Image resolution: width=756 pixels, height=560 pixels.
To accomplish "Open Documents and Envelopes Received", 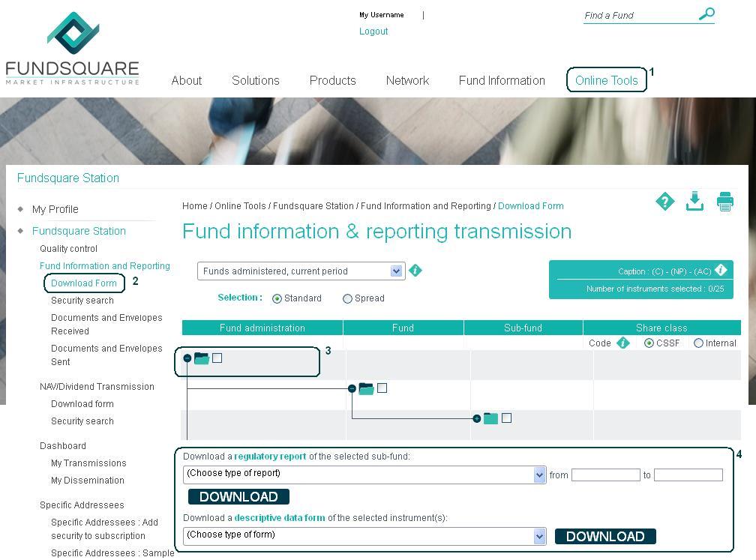I will [x=106, y=325].
